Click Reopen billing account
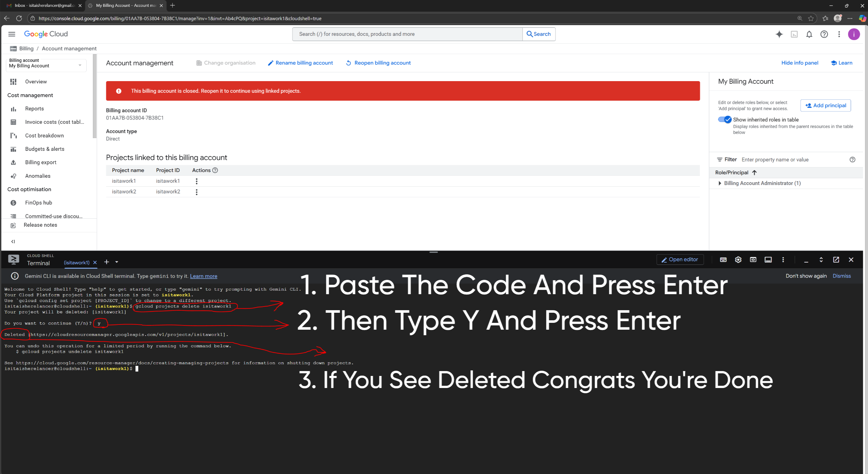The height and width of the screenshot is (474, 868). coord(378,63)
